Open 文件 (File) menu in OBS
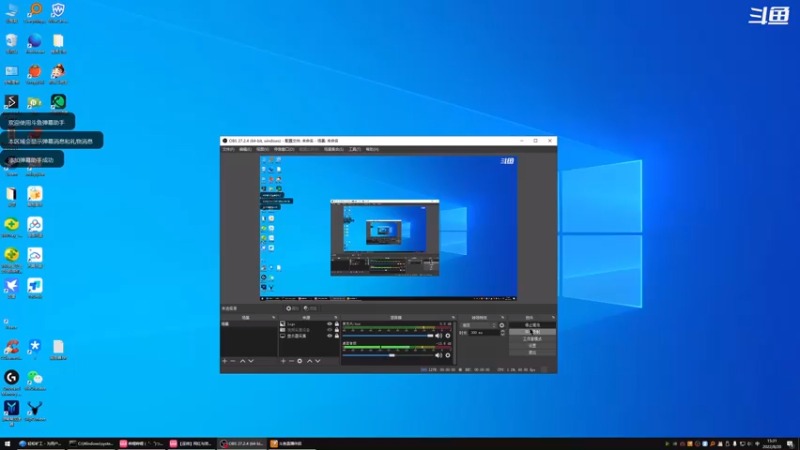 pyautogui.click(x=228, y=149)
